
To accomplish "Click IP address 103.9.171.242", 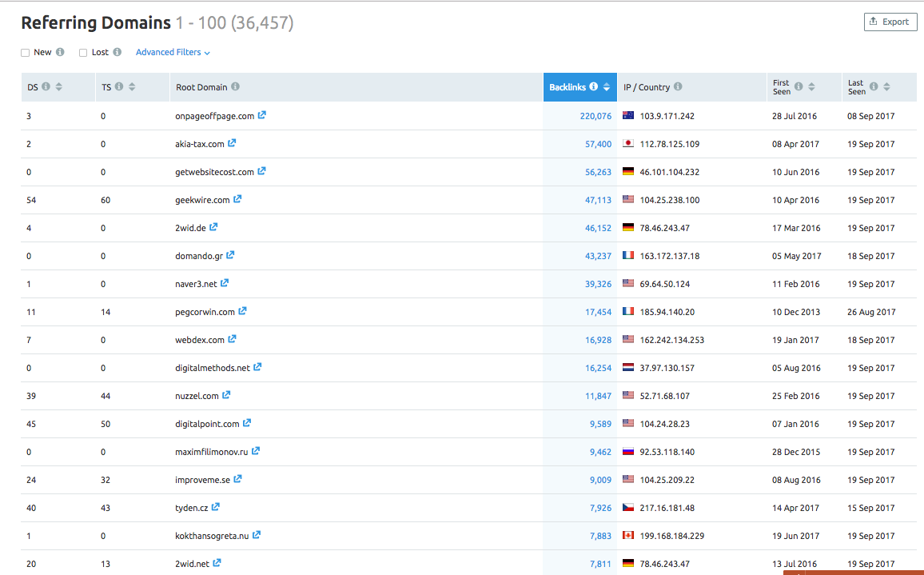I will point(667,116).
